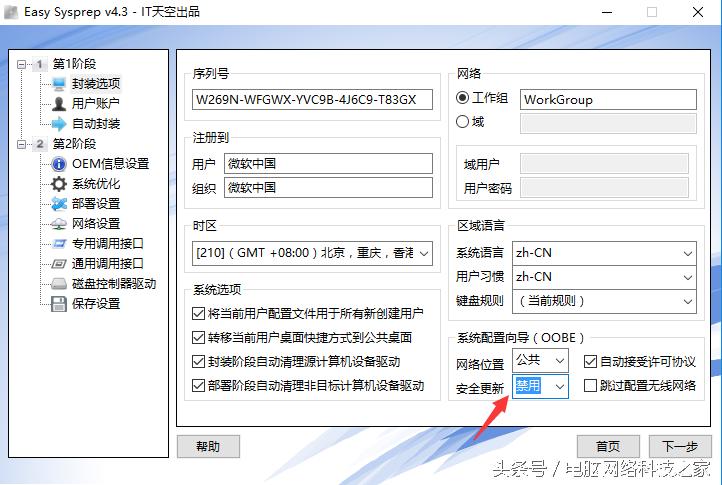Minimize the Easy Sysprep window
The height and width of the screenshot is (485, 722).
[x=607, y=12]
